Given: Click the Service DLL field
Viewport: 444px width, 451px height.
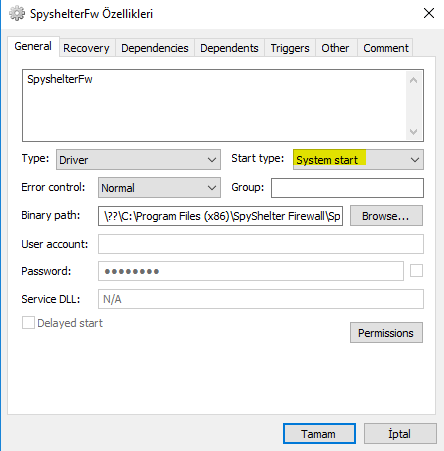Looking at the screenshot, I should click(261, 299).
